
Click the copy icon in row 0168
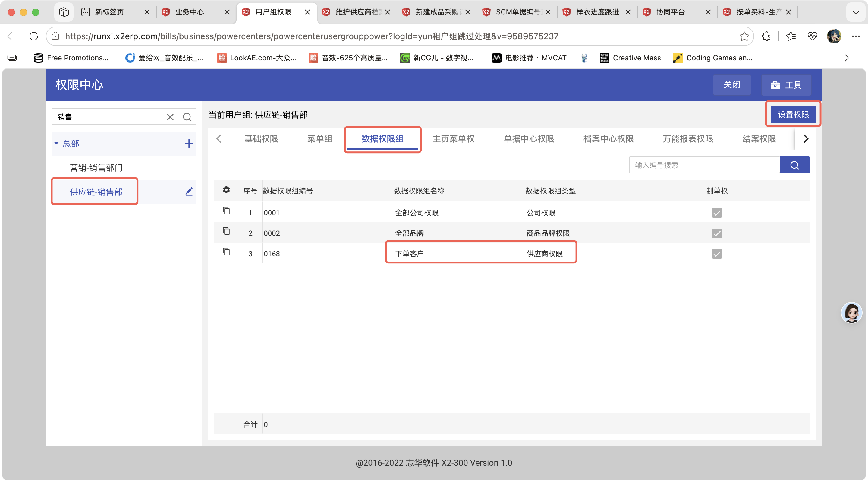click(x=226, y=252)
